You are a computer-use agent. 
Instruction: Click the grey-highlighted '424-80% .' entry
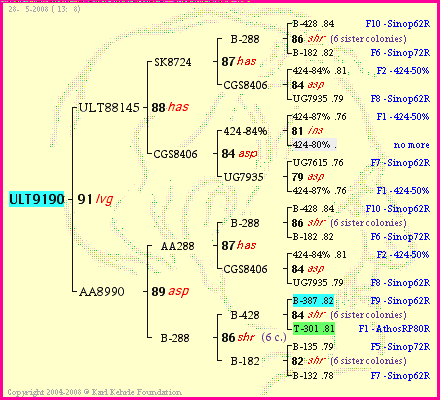click(x=315, y=145)
